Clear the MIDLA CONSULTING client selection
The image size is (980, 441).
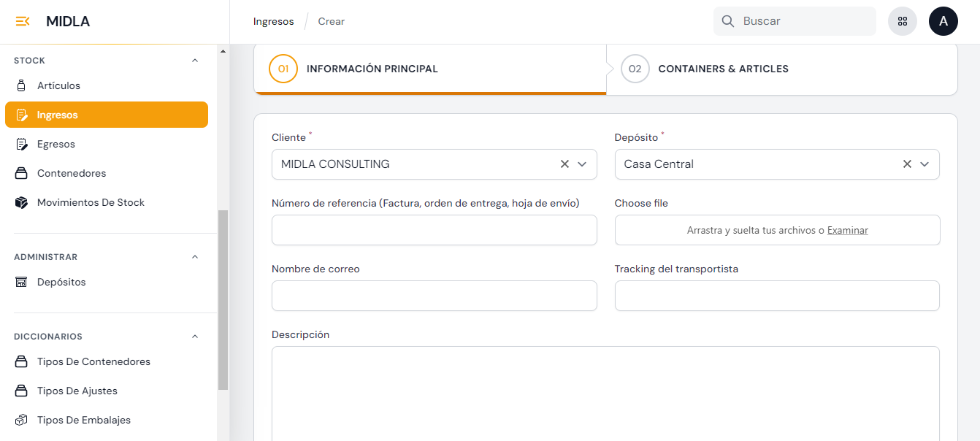coord(564,164)
